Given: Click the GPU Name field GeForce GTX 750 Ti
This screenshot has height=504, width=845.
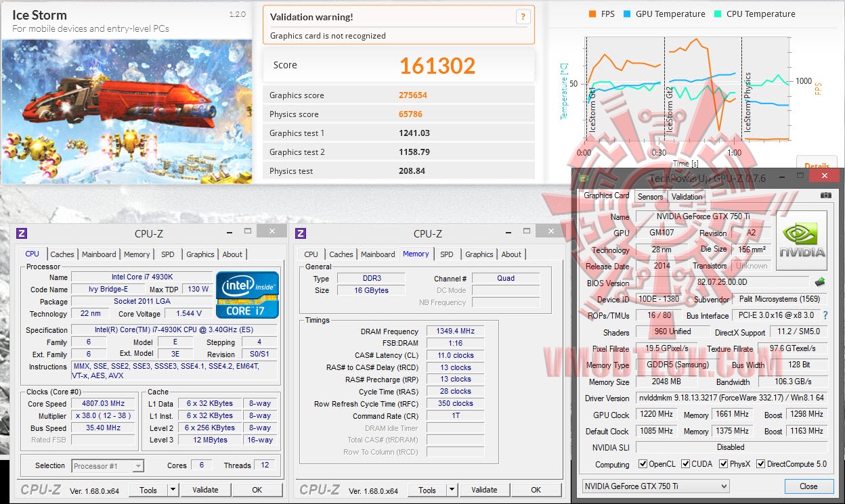Looking at the screenshot, I should pyautogui.click(x=703, y=217).
